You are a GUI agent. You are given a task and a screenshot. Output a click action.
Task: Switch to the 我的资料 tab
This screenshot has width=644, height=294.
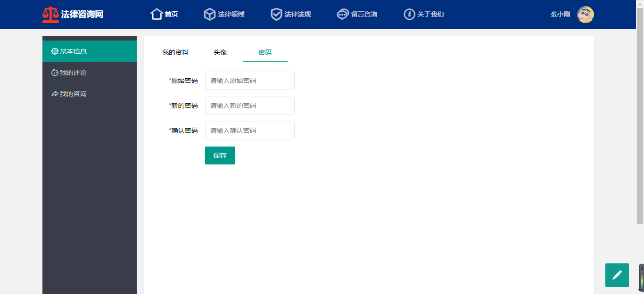click(175, 52)
